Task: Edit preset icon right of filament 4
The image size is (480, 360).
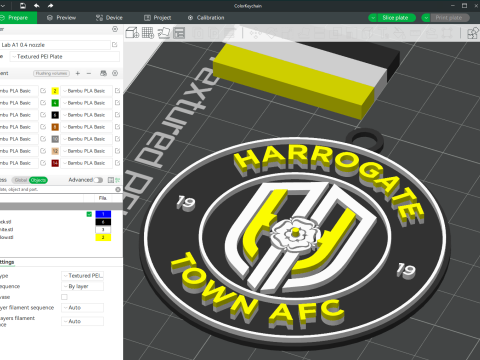Action: pyautogui.click(x=117, y=103)
